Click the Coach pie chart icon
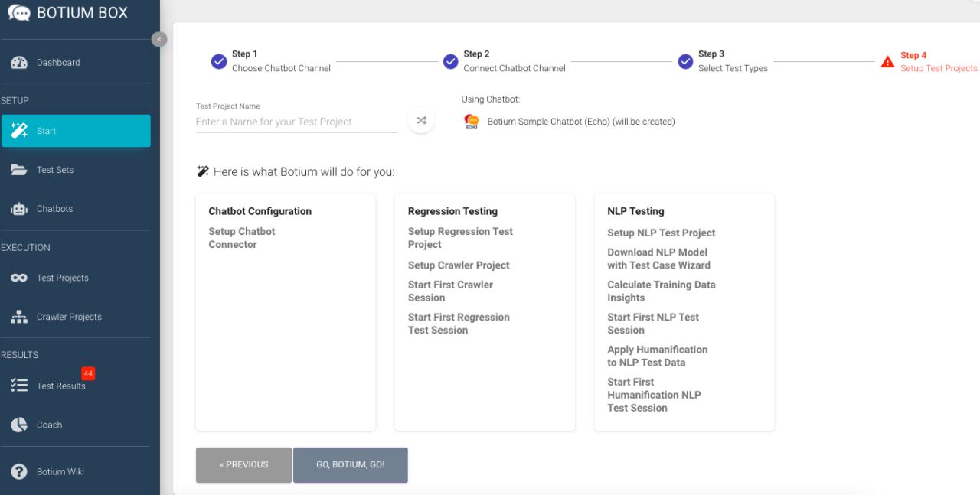Viewport: 980px width, 495px height. click(19, 425)
